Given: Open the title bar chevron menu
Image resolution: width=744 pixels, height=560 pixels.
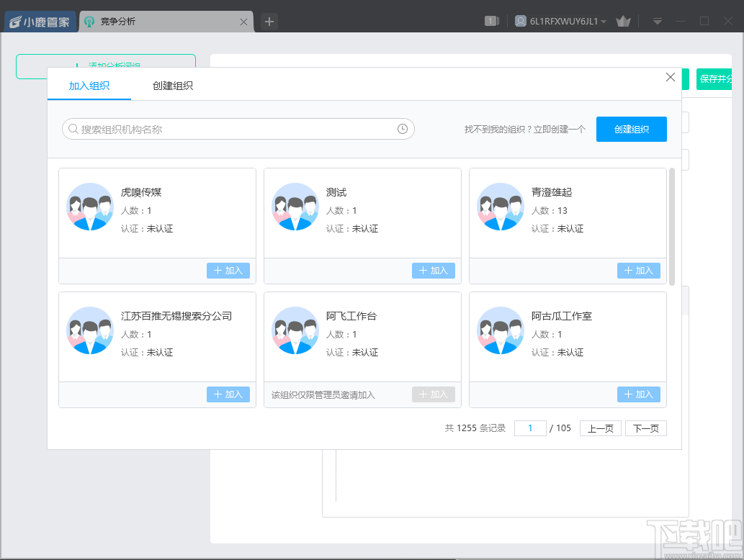Looking at the screenshot, I should [657, 21].
